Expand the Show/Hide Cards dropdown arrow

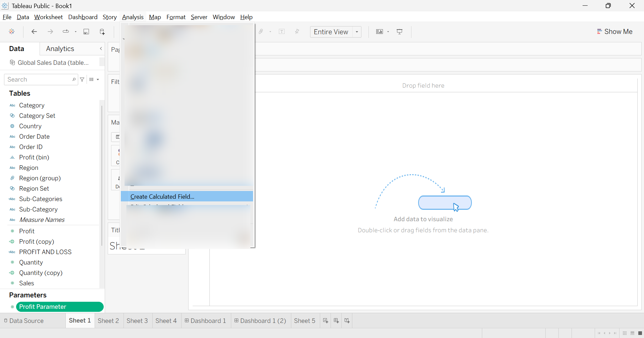pos(388,32)
